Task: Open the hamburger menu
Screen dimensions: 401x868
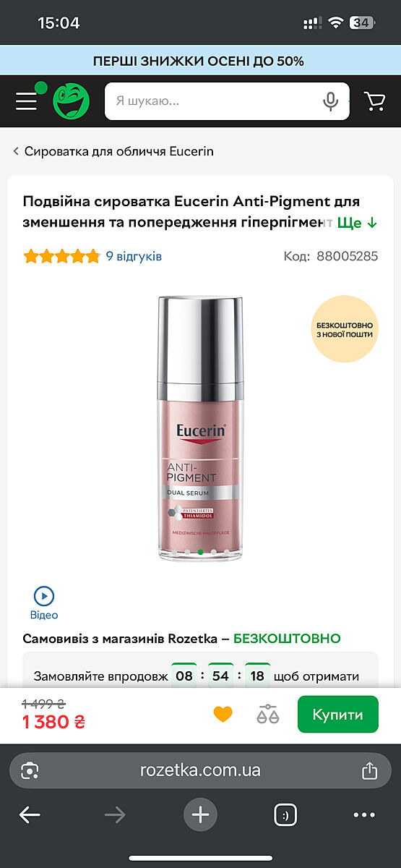Action: tap(26, 101)
